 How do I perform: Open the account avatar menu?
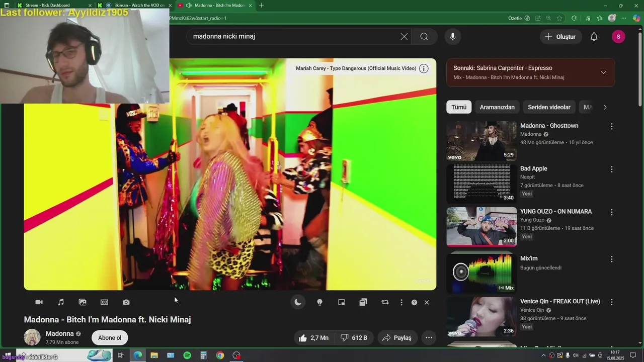tap(618, 37)
